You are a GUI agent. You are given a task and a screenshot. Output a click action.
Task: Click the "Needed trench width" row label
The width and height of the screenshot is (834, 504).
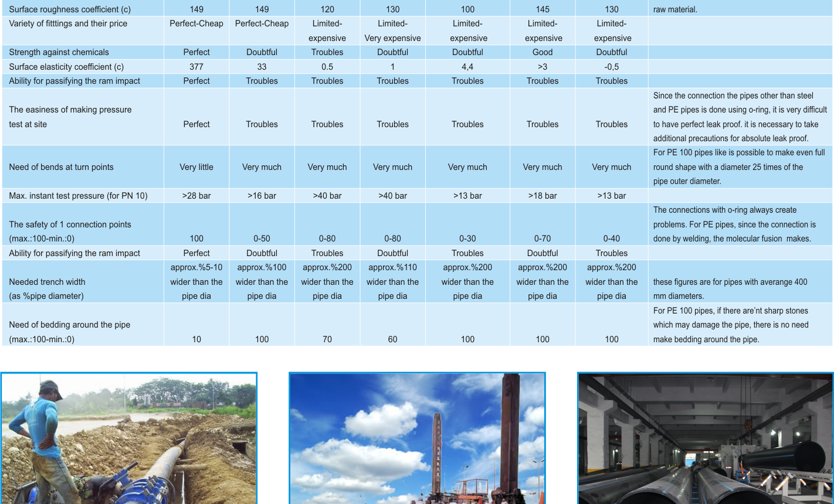tap(47, 282)
